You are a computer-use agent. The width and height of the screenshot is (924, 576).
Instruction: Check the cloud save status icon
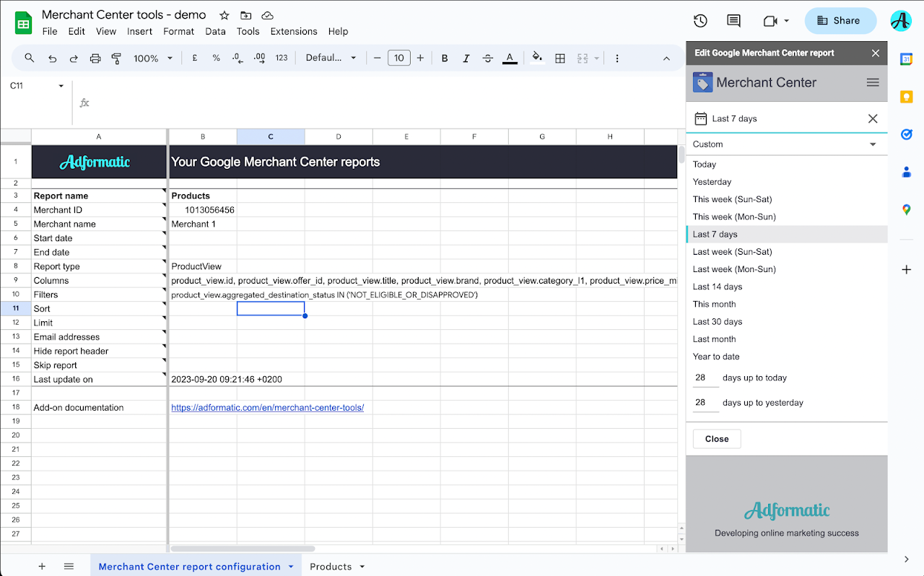point(268,15)
